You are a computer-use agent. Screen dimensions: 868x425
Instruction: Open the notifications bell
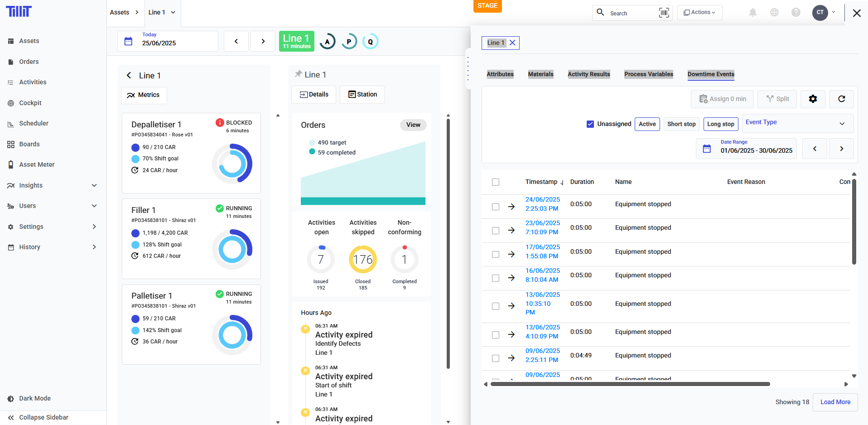click(x=752, y=13)
